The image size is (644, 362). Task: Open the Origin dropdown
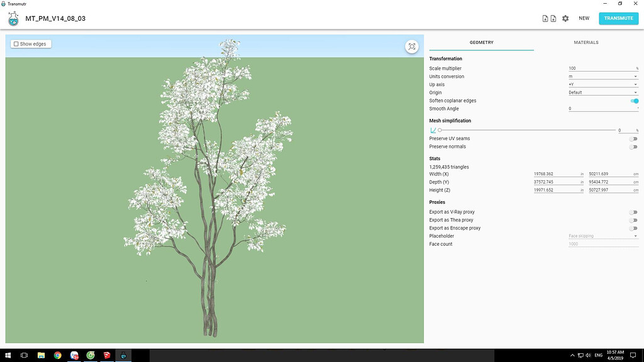602,92
